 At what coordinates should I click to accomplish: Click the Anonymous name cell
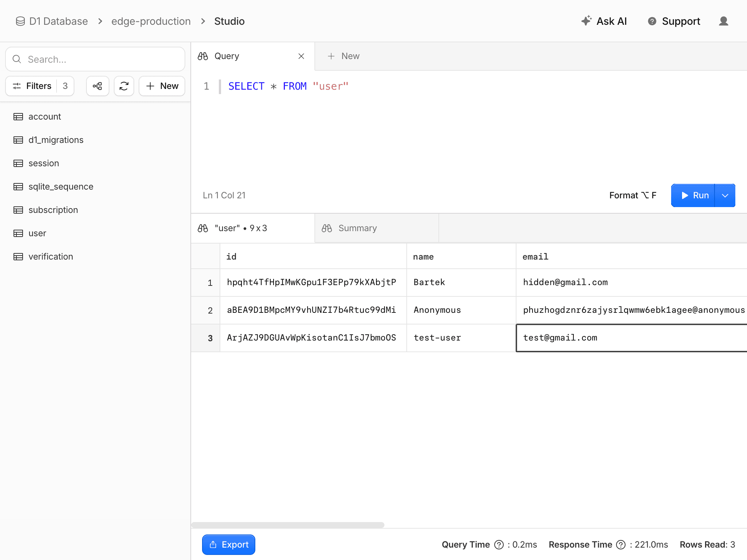click(x=461, y=310)
